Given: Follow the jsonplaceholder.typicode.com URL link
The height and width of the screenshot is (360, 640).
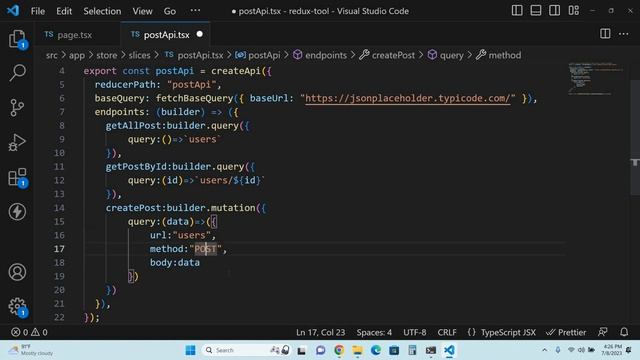Looking at the screenshot, I should 407,98.
